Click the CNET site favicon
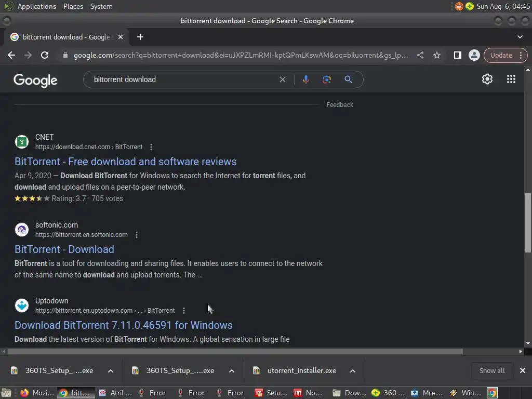Screen dimensions: 532x399 22,142
